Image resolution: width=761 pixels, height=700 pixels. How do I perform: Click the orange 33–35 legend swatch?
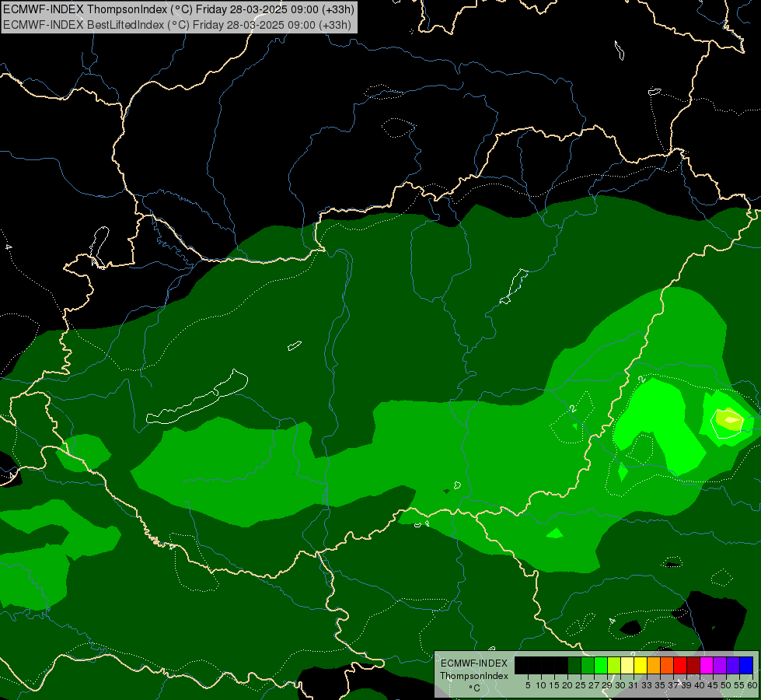point(654,665)
